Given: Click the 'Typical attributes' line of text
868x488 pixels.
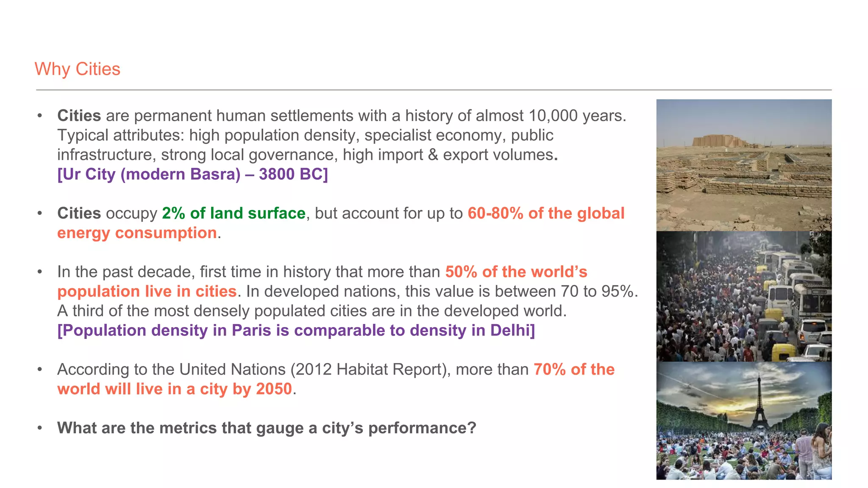Looking at the screenshot, I should coord(305,135).
